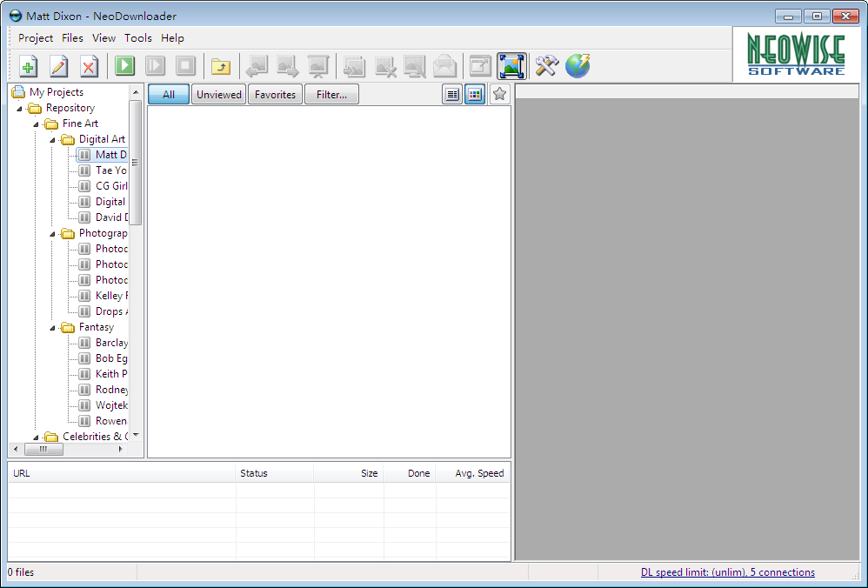Select the Wojtek project
The height and width of the screenshot is (588, 868).
[111, 404]
